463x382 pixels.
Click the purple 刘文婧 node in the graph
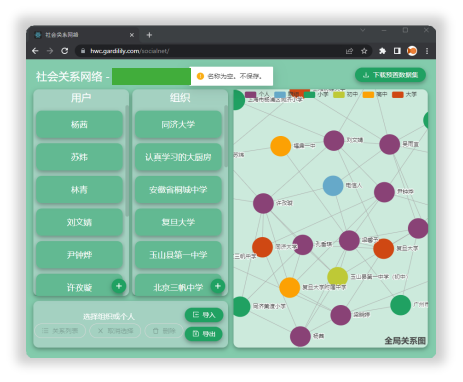click(334, 141)
